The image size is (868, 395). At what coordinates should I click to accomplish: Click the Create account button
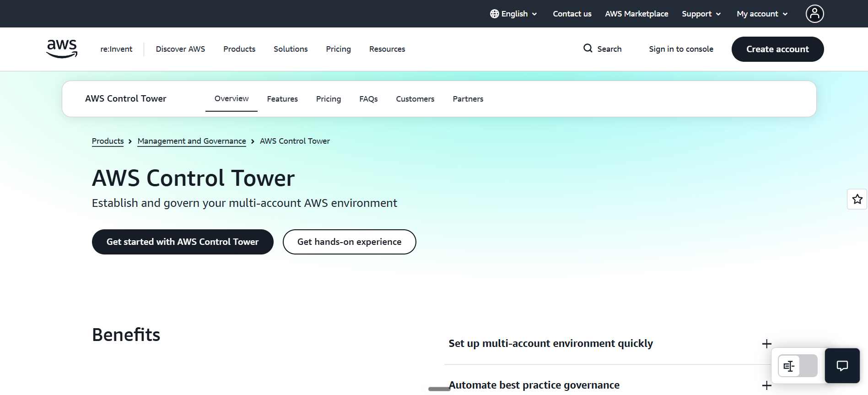777,49
